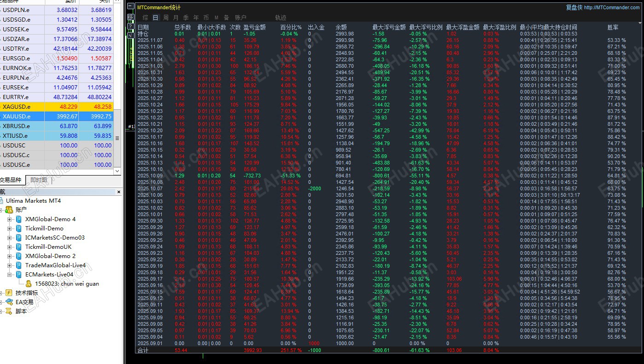Select the ECMarkets-Live04 account label

pyautogui.click(x=49, y=275)
